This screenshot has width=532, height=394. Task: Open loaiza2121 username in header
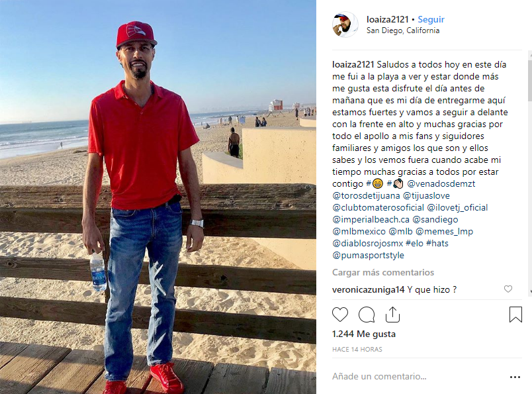[x=388, y=19]
